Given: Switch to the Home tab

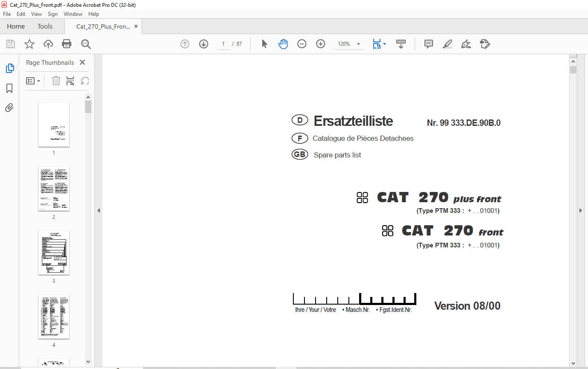Looking at the screenshot, I should [16, 26].
